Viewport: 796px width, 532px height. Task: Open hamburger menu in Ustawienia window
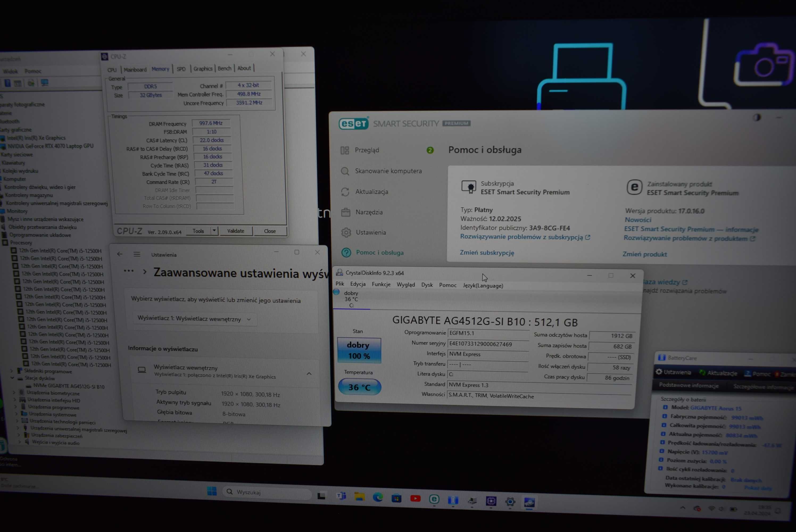click(137, 254)
